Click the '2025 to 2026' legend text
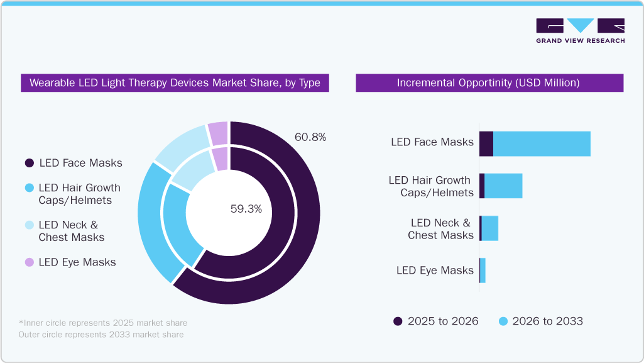This screenshot has height=363, width=644. point(443,321)
